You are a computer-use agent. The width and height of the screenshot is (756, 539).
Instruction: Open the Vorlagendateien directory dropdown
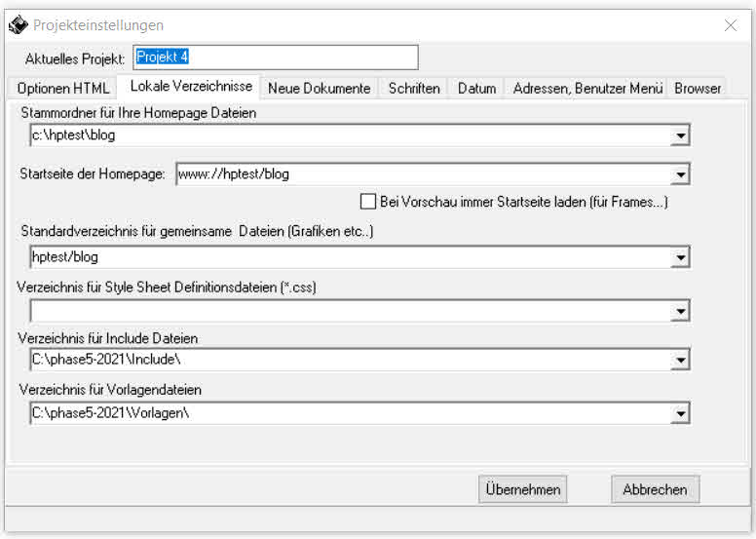pos(680,413)
